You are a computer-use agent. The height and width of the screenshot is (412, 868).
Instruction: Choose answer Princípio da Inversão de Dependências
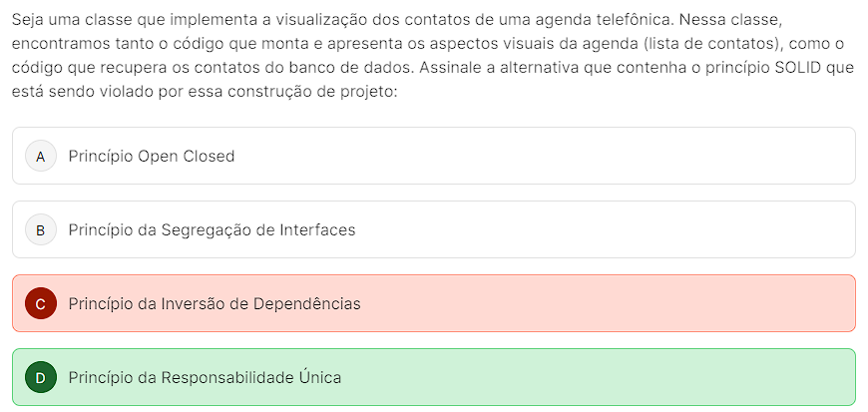tap(215, 303)
